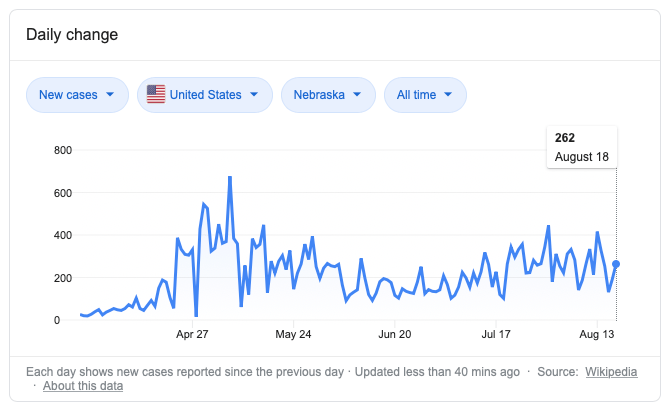Open the New cases dropdown
668x410 pixels.
[x=77, y=95]
